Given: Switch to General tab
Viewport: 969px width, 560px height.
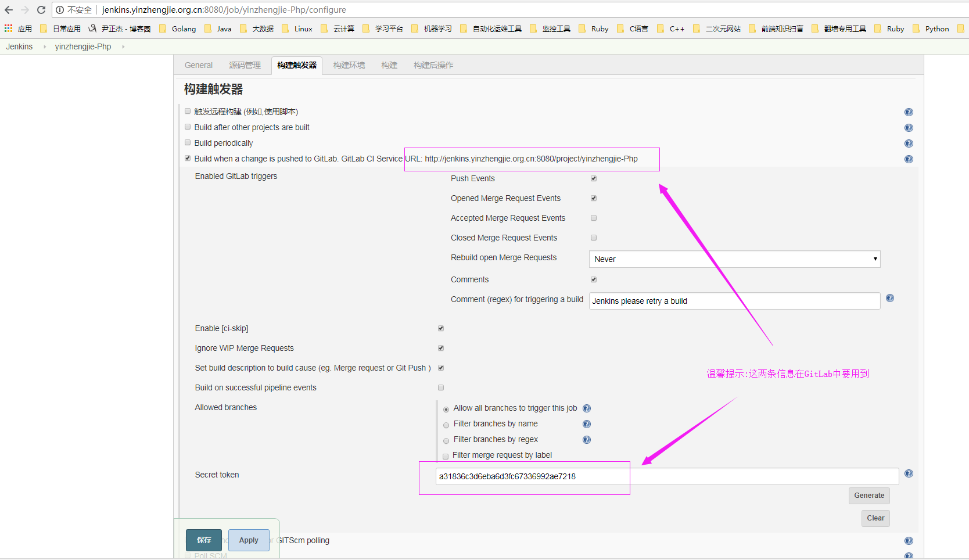Looking at the screenshot, I should click(x=199, y=65).
